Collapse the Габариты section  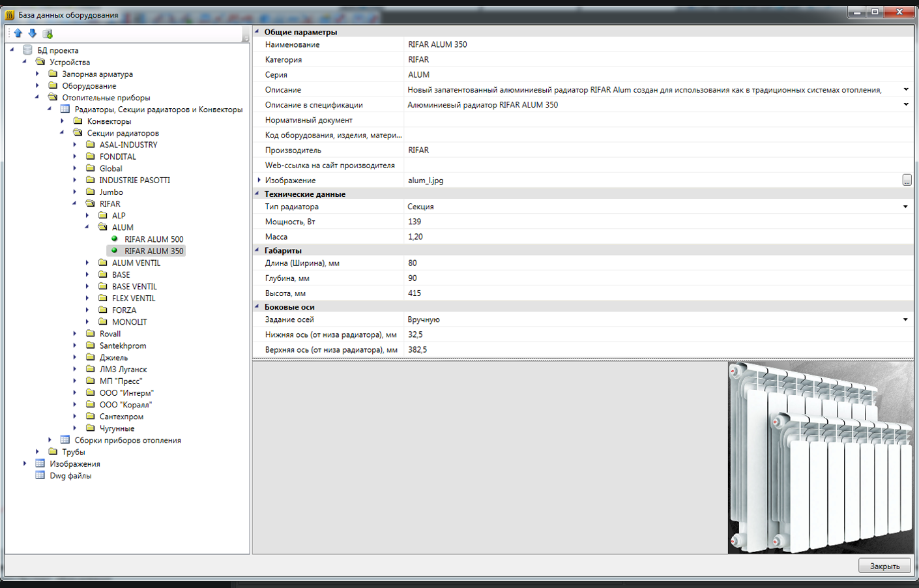[x=257, y=250]
